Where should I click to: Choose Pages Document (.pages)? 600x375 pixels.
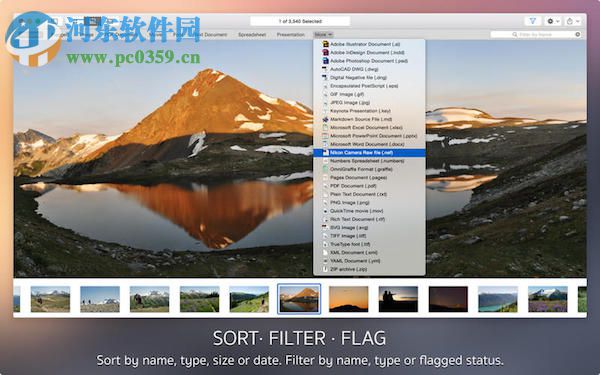click(369, 178)
